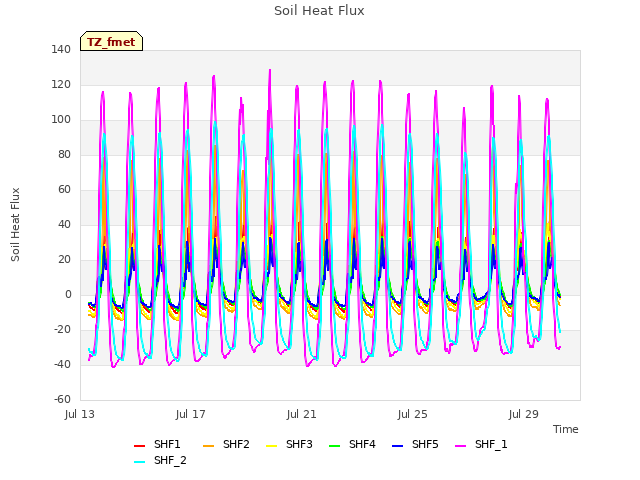Click the -20 y-axis tick label

(62, 329)
